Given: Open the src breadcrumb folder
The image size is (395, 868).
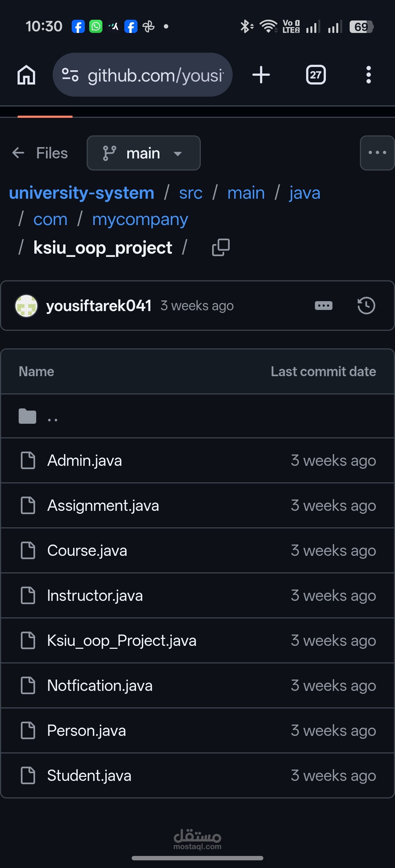Looking at the screenshot, I should (x=191, y=193).
